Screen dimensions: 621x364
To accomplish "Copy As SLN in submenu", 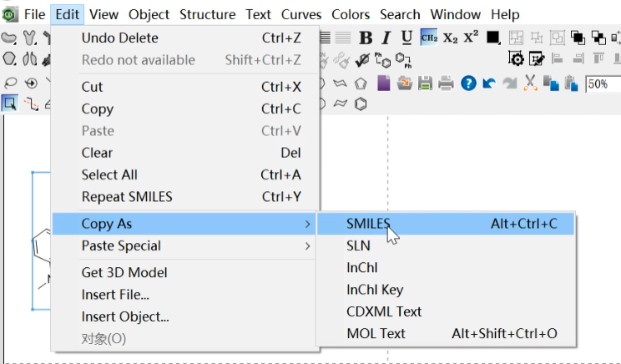I will point(446,246).
